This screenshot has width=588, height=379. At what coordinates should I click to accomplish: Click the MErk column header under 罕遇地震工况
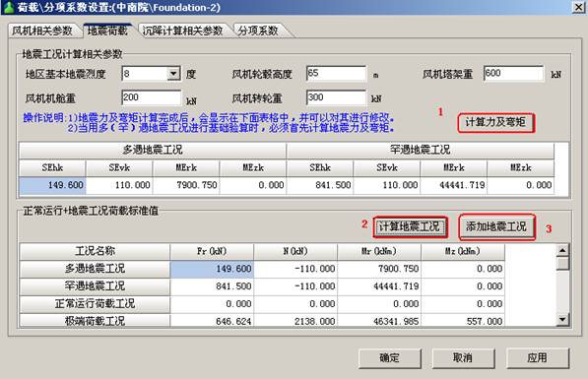click(x=454, y=167)
